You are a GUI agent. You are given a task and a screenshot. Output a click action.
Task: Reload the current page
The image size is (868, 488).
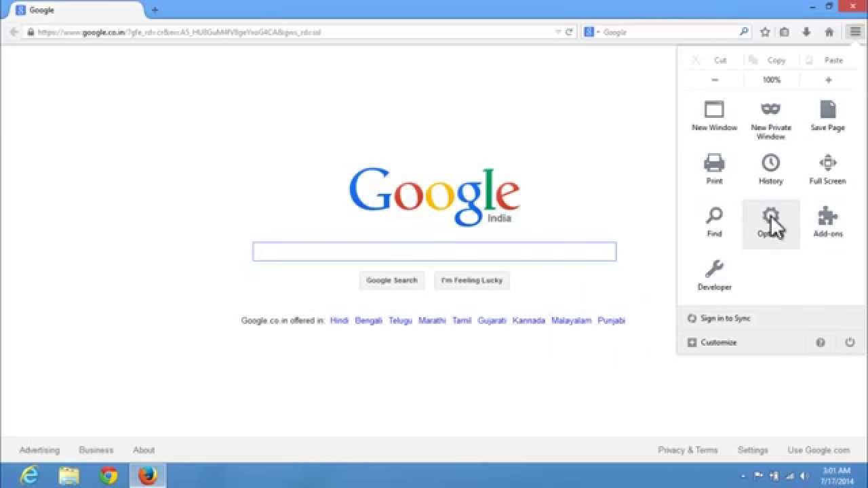[570, 32]
